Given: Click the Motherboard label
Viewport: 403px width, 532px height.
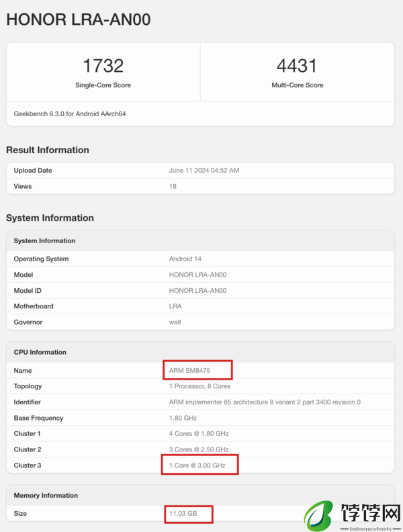Looking at the screenshot, I should [x=34, y=306].
